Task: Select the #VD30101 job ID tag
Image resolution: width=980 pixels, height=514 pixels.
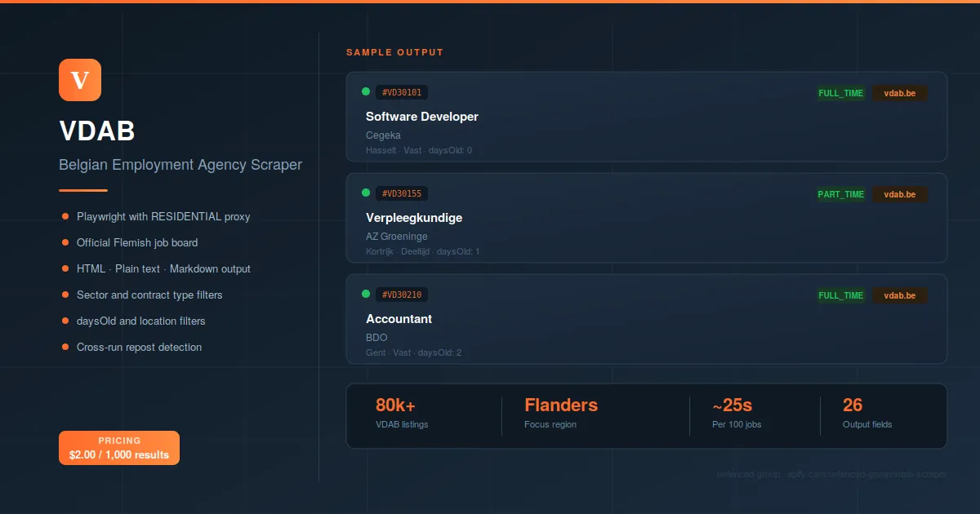Action: tap(402, 93)
